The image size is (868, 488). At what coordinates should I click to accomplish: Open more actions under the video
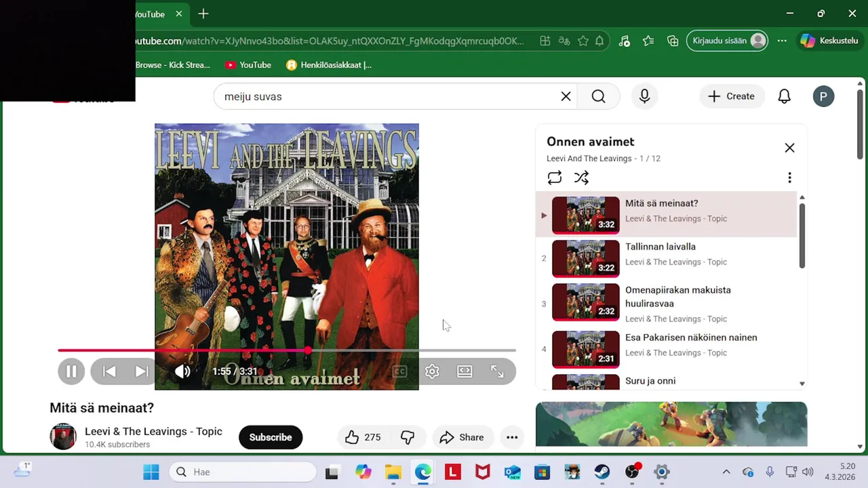pos(512,437)
